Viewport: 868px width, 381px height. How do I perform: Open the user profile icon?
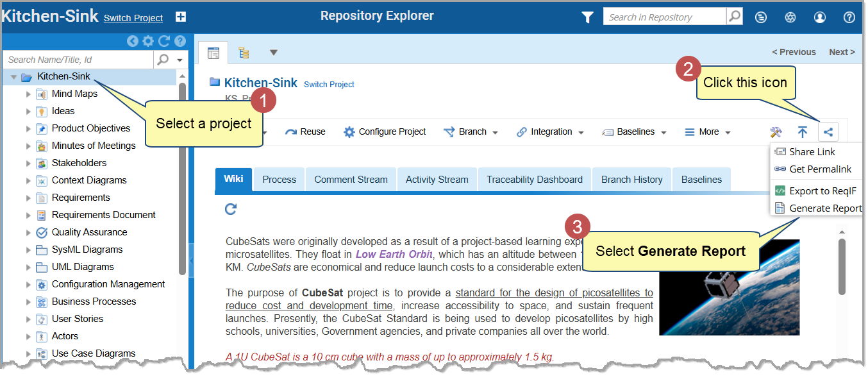[x=820, y=17]
